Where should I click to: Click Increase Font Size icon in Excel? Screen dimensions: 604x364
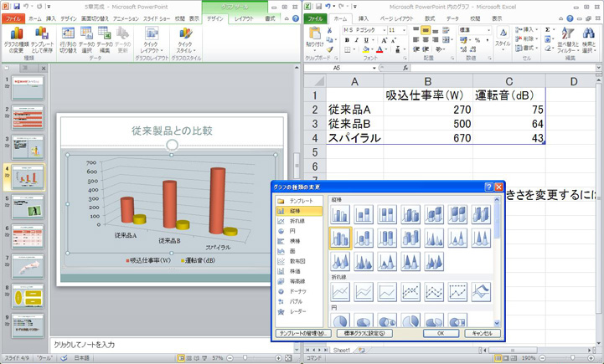click(x=385, y=40)
